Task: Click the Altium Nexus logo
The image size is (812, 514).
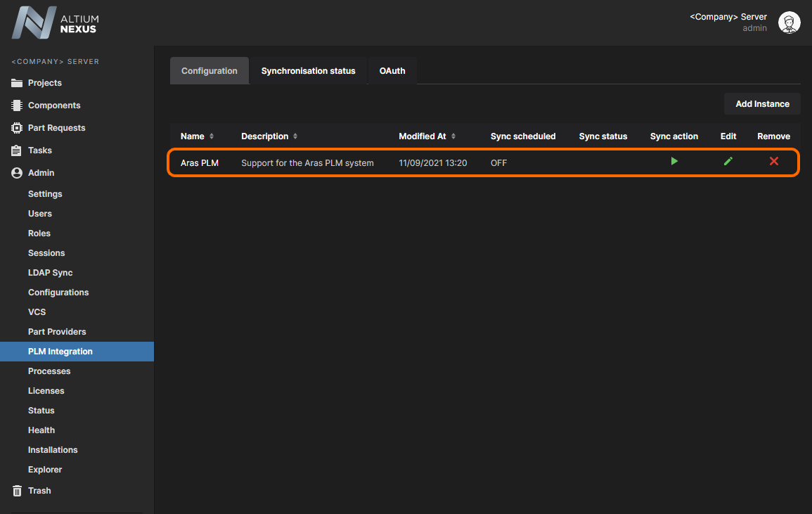Action: click(x=56, y=23)
